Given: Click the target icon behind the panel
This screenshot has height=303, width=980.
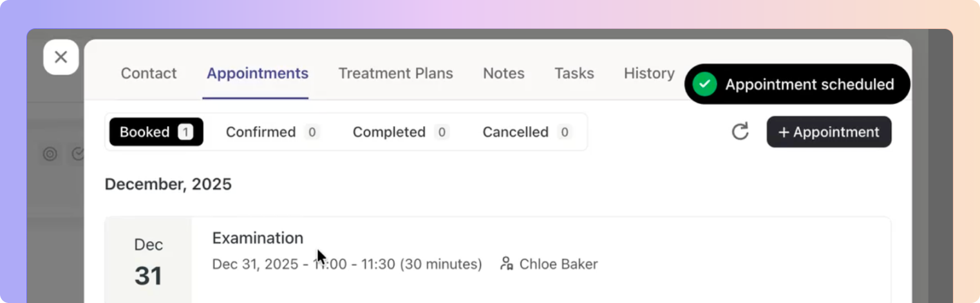Looking at the screenshot, I should tap(50, 154).
